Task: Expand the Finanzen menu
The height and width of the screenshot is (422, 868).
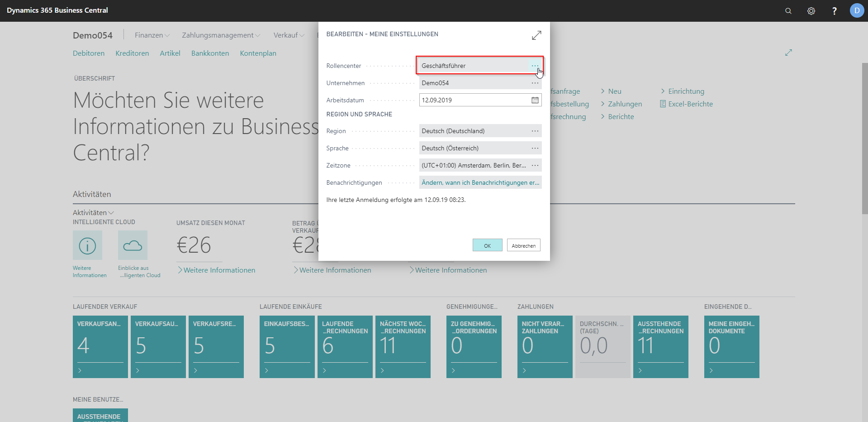Action: tap(152, 35)
